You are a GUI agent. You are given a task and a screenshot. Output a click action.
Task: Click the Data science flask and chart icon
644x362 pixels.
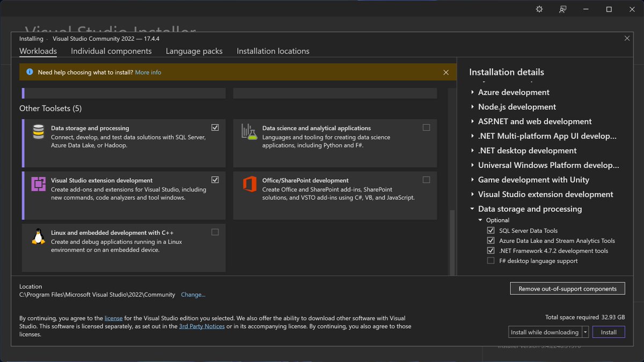(249, 132)
